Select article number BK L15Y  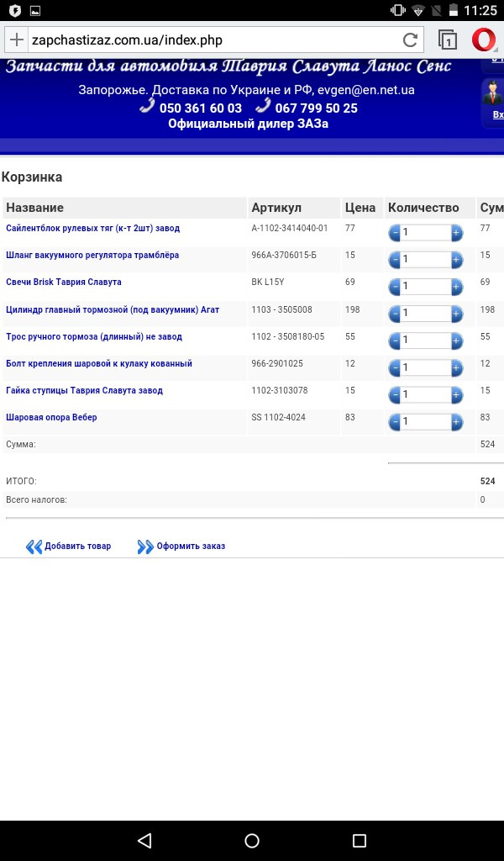click(x=268, y=283)
